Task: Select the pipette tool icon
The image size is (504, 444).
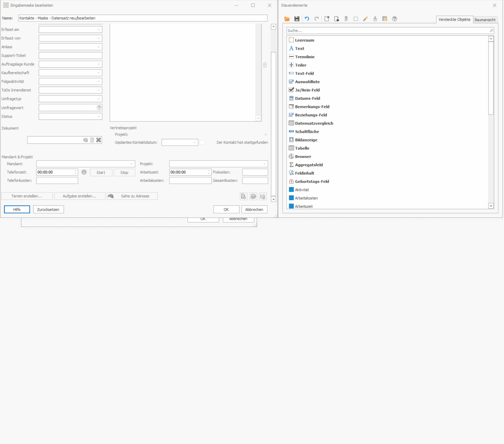Action: point(365,19)
